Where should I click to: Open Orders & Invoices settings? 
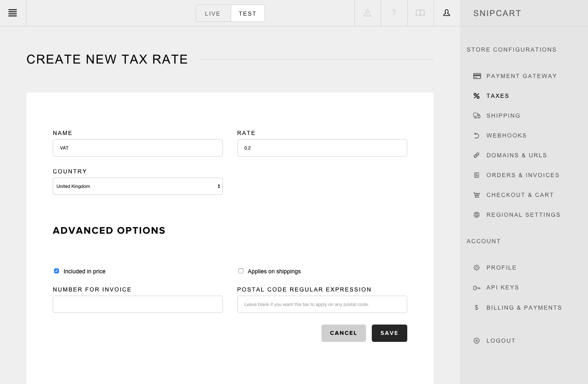(523, 175)
